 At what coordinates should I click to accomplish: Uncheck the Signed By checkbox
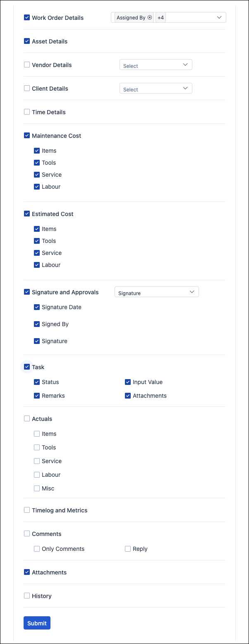tap(37, 324)
